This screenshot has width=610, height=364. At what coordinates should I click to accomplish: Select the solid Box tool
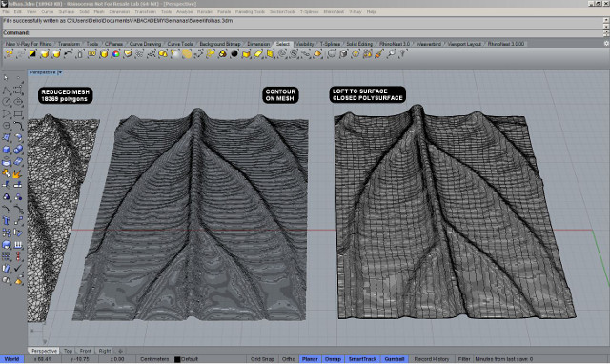[x=7, y=150]
